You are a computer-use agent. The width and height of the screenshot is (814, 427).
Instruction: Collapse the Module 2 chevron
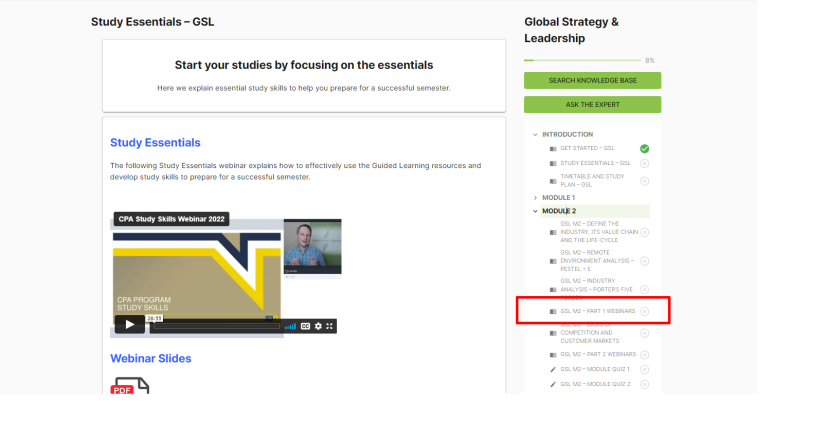[x=535, y=211]
